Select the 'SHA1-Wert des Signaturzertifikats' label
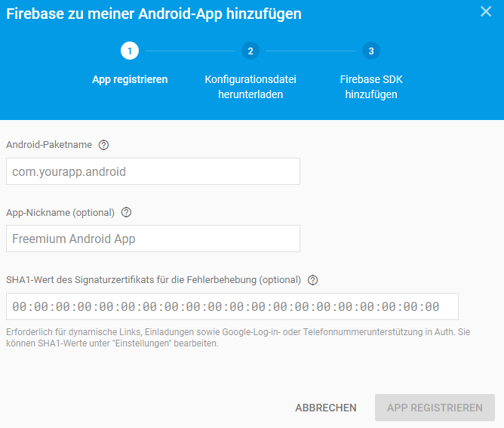504x428 pixels. pos(154,280)
